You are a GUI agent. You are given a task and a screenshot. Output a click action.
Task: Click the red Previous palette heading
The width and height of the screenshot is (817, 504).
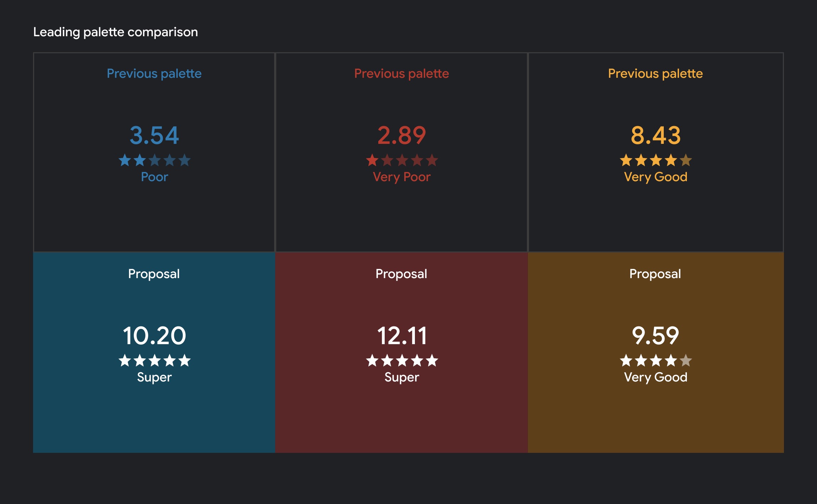click(402, 74)
